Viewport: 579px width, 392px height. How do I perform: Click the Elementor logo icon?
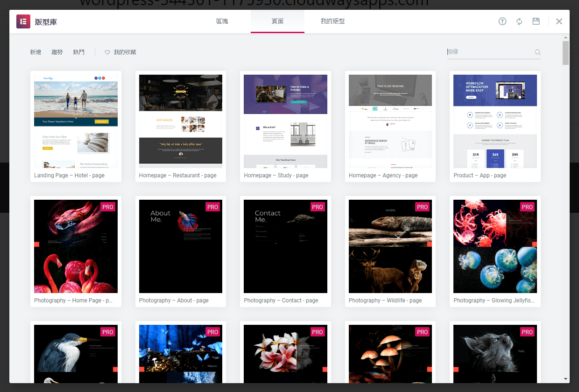(x=23, y=21)
